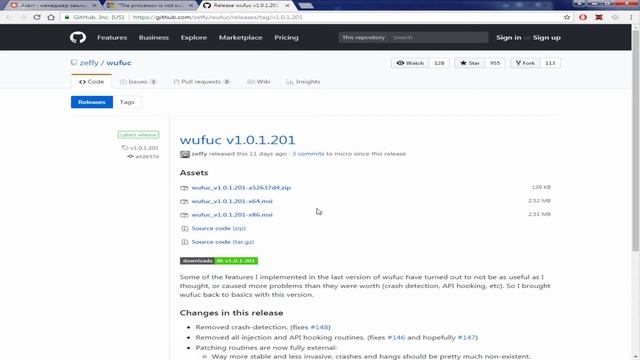Click the red extension icon in browser toolbar
This screenshot has width=640, height=360.
599,17
